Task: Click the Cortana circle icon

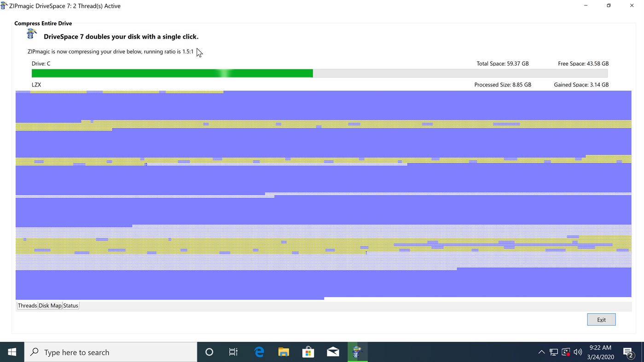Action: 209,351
